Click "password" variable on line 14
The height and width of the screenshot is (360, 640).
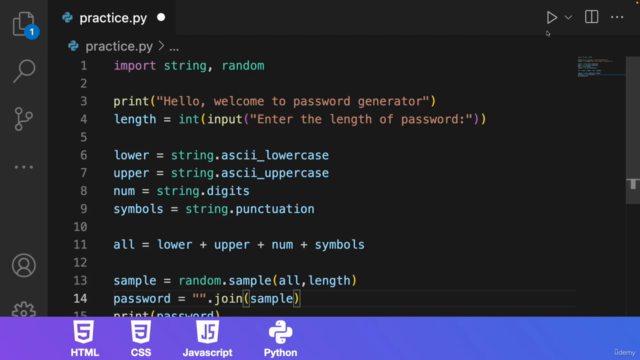click(x=142, y=299)
